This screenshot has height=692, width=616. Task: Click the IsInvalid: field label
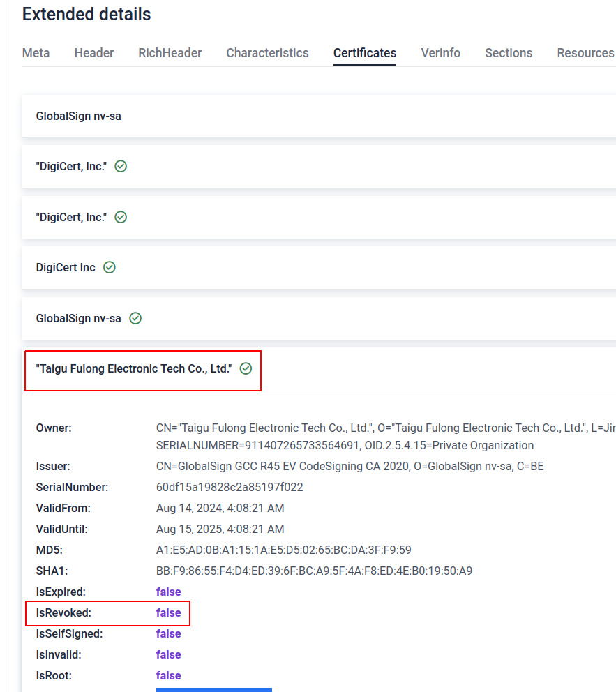point(59,654)
